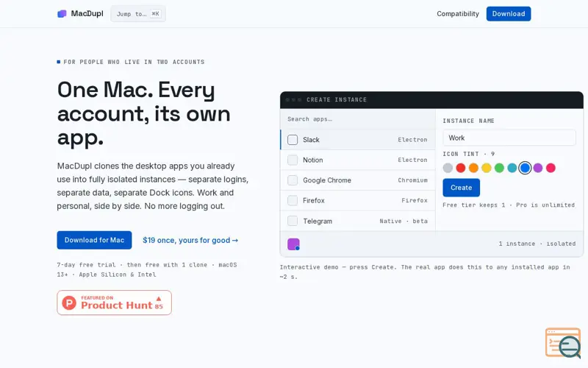Click the CREATE INSTANCE window title
588x368 pixels.
click(337, 100)
